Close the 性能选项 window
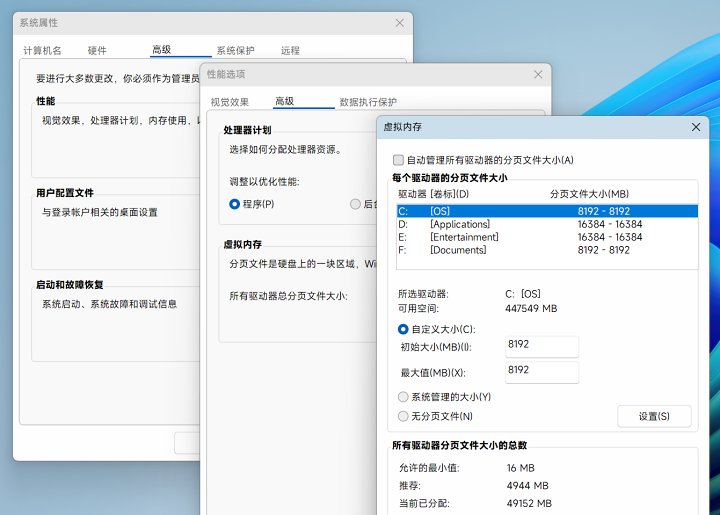Screen dimensions: 720x515 point(539,74)
